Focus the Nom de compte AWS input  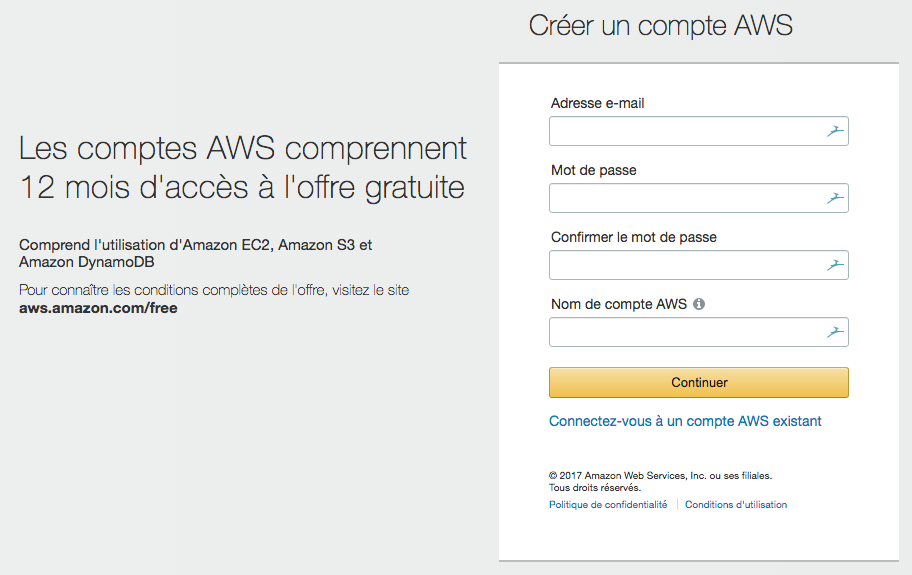pyautogui.click(x=685, y=332)
